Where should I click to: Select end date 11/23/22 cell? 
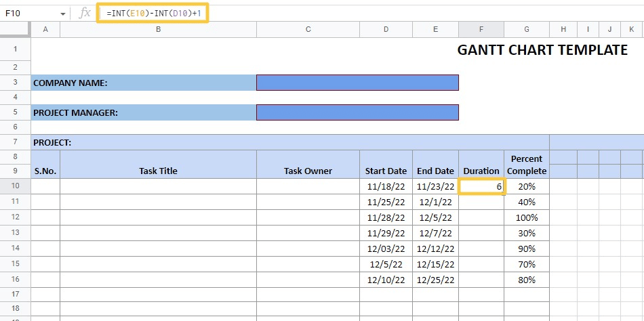(x=435, y=186)
